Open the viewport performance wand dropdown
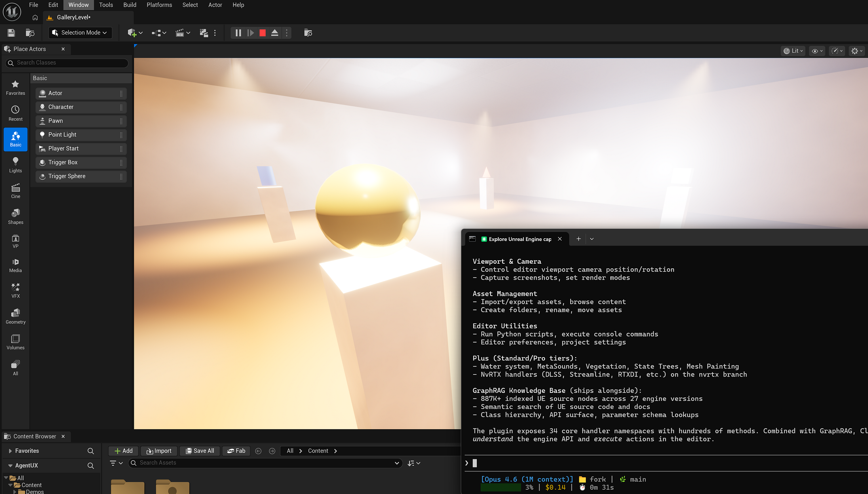 (x=837, y=51)
